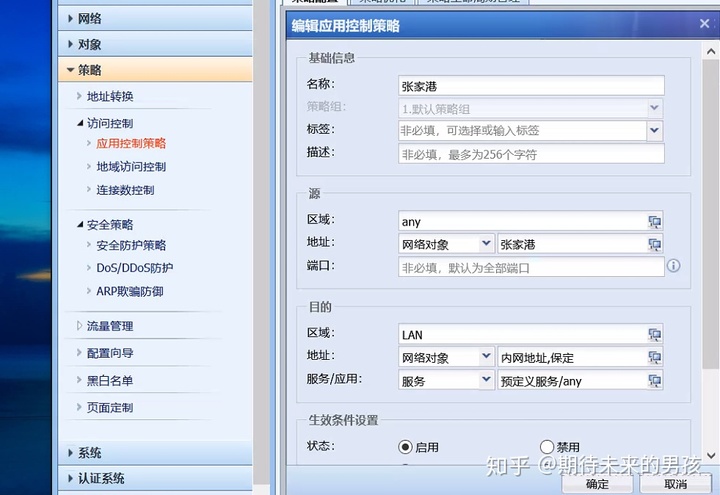Screen dimensions: 720x495
Task: Expand the 对象 menu section
Action: tap(155, 44)
